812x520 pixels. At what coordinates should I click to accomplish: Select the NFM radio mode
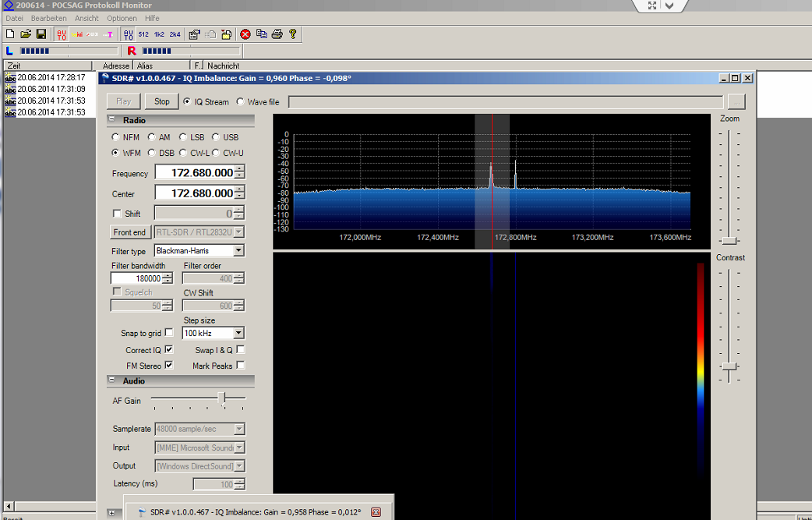click(x=115, y=137)
